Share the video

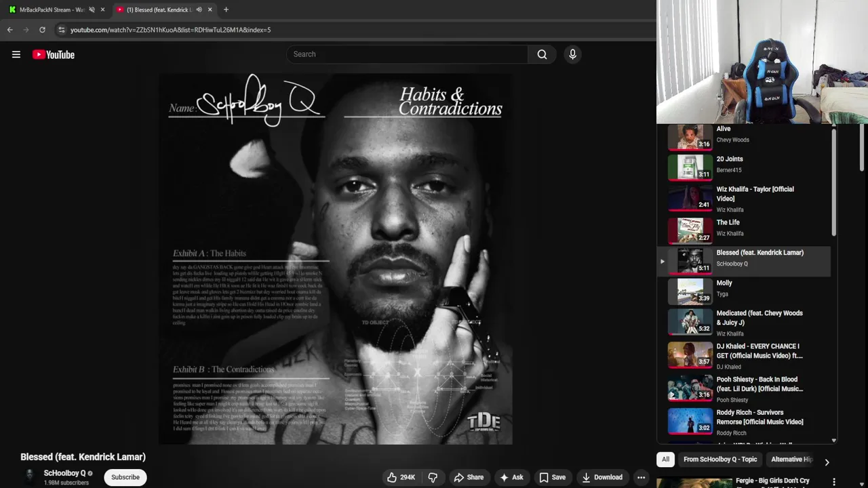(x=469, y=477)
